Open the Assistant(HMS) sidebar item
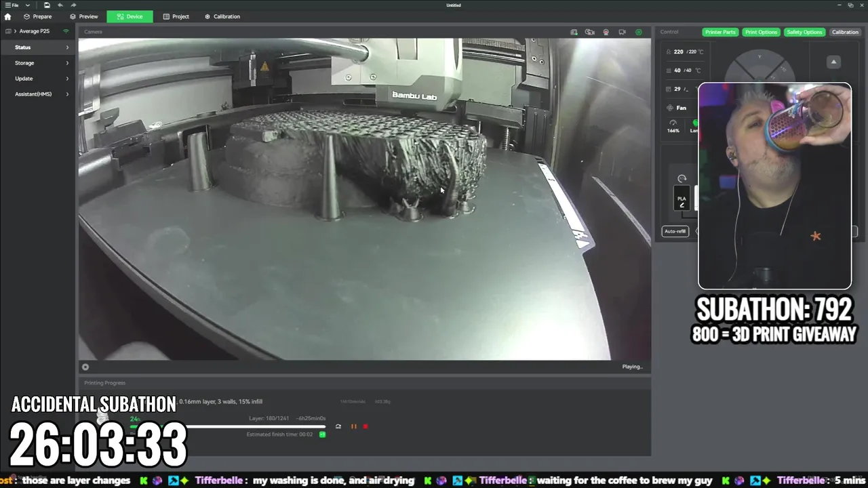868x488 pixels. 39,94
